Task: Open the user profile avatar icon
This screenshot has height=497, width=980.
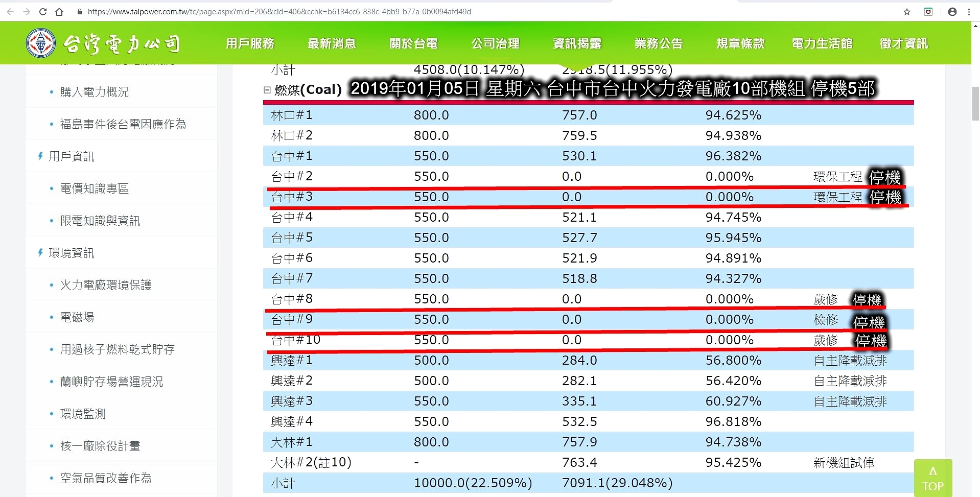Action: (x=952, y=12)
